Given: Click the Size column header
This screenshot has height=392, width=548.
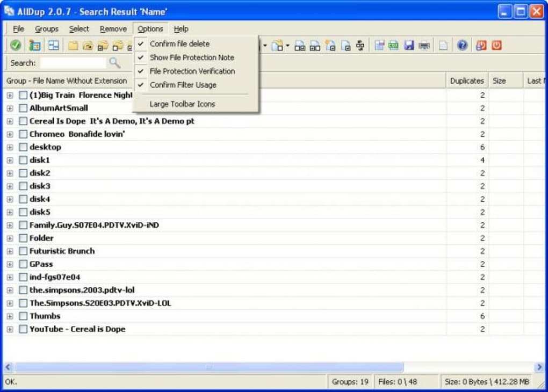Looking at the screenshot, I should [499, 81].
